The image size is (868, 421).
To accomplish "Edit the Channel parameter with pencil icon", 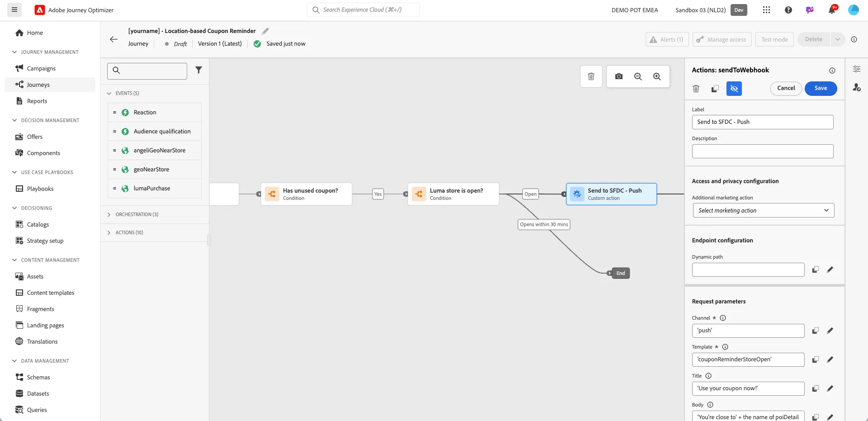I will point(830,331).
